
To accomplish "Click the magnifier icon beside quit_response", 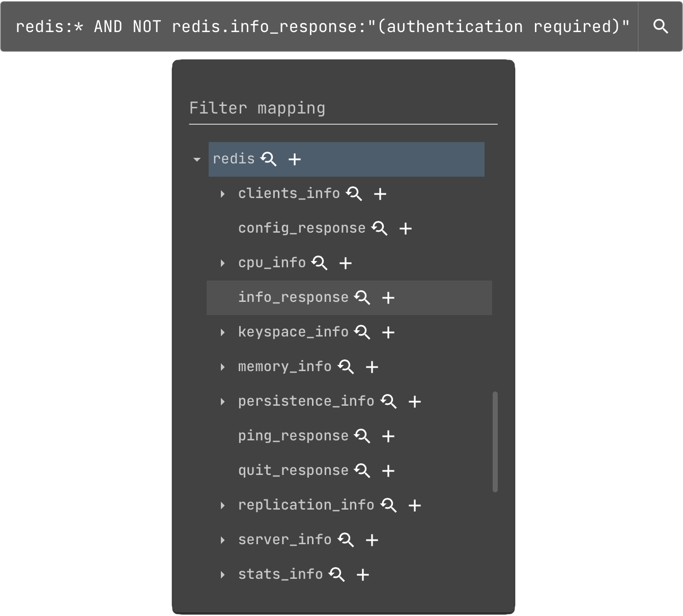I will point(363,471).
